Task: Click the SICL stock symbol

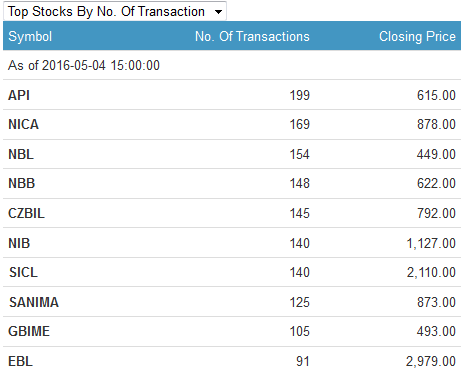Action: [23, 273]
